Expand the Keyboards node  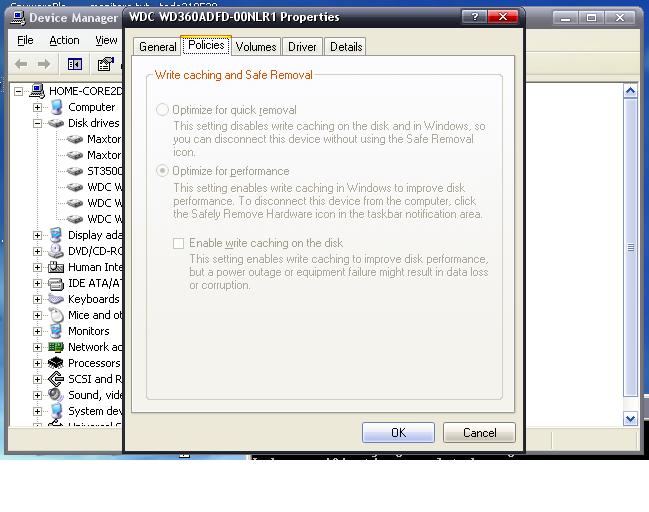click(37, 299)
